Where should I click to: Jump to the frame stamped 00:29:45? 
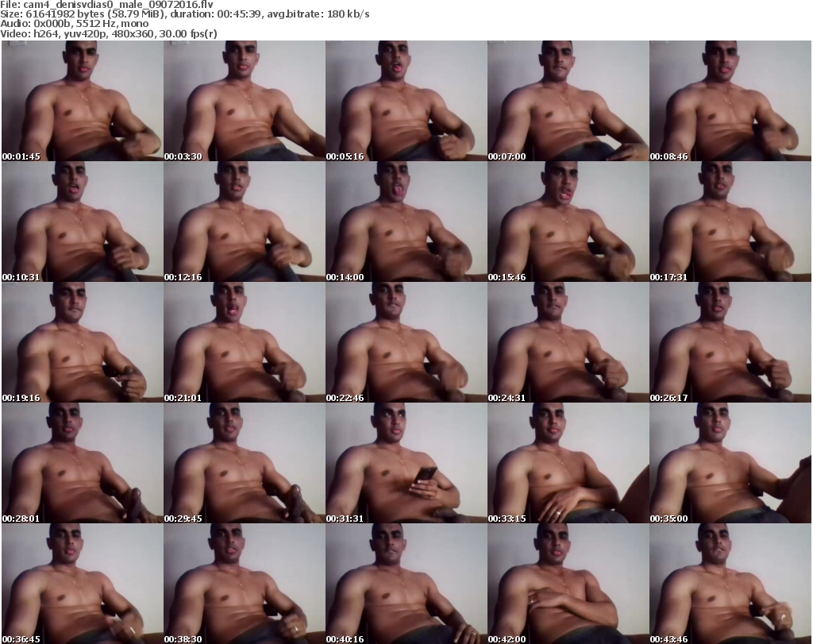[x=245, y=463]
